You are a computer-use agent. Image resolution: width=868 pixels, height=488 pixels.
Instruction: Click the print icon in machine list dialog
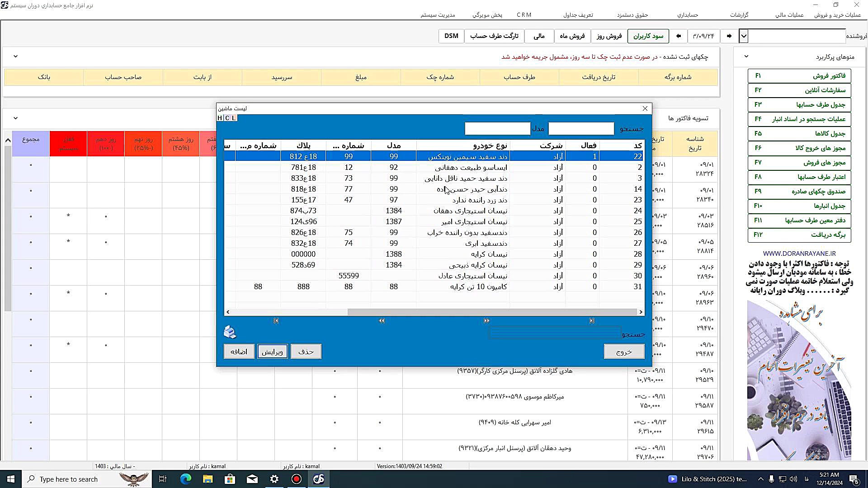tap(230, 332)
